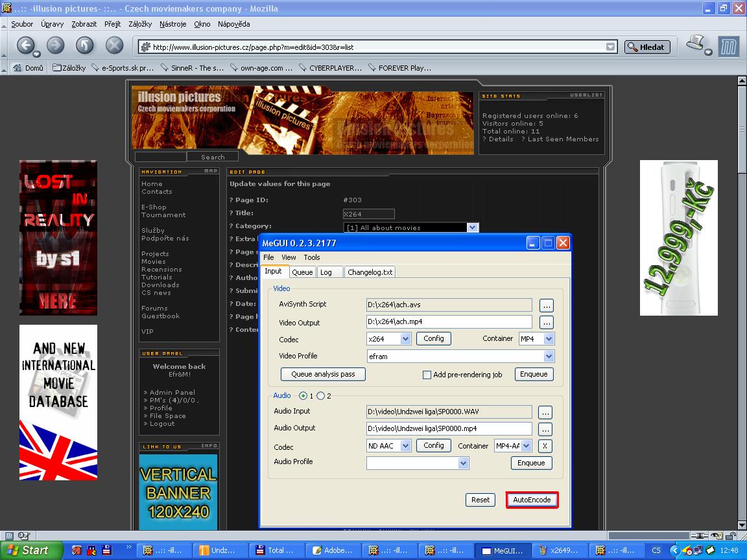The height and width of the screenshot is (560, 747).
Task: Open audio codec Config button
Action: [434, 446]
